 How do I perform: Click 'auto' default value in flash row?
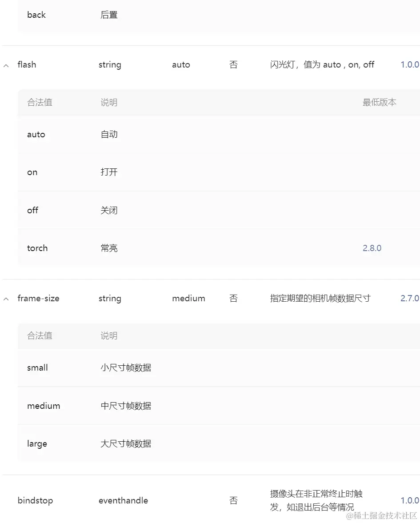click(181, 65)
